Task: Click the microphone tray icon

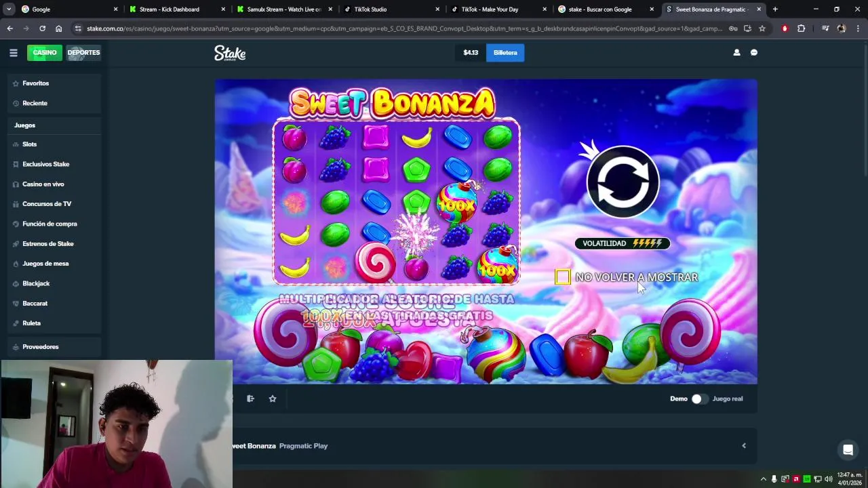Action: [774, 479]
